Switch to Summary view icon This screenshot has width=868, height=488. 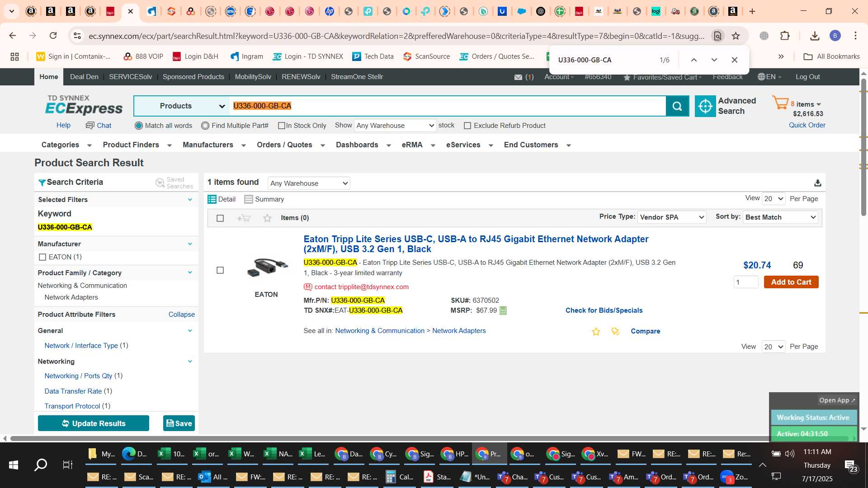[x=248, y=199]
